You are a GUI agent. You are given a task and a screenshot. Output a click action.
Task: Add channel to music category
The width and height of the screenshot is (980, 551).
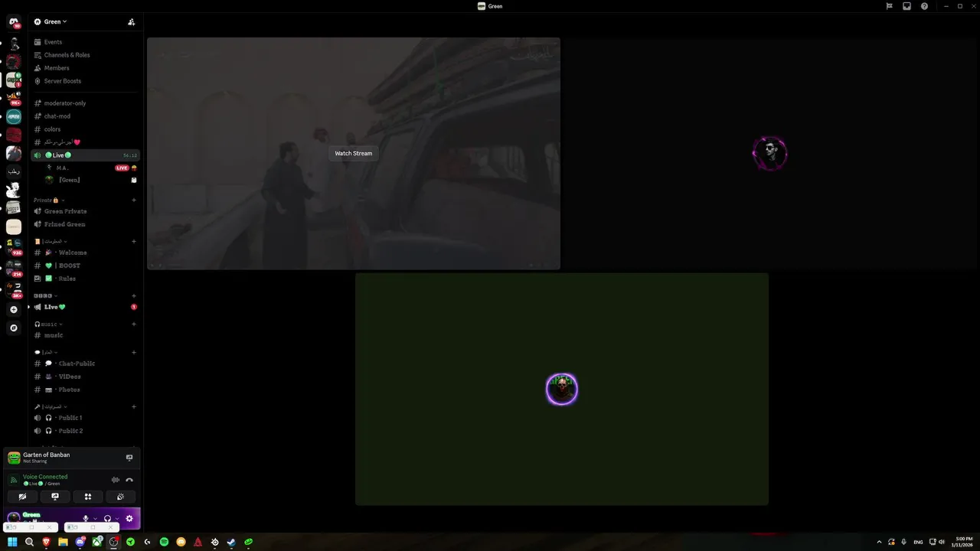click(x=134, y=324)
